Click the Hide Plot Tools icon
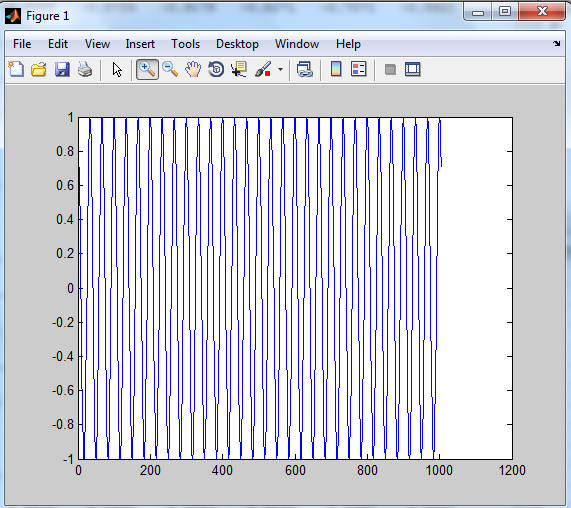Viewport: 571px width, 508px height. pyautogui.click(x=390, y=69)
